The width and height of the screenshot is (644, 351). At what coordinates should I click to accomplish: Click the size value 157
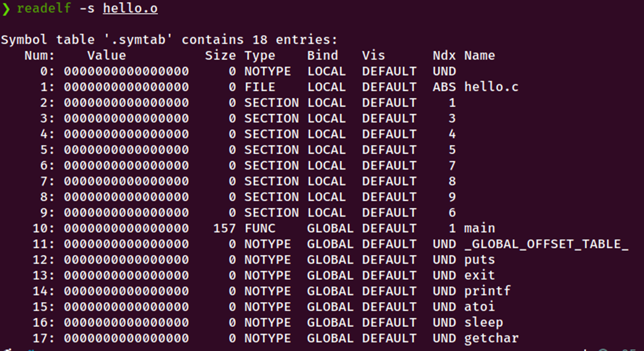224,228
